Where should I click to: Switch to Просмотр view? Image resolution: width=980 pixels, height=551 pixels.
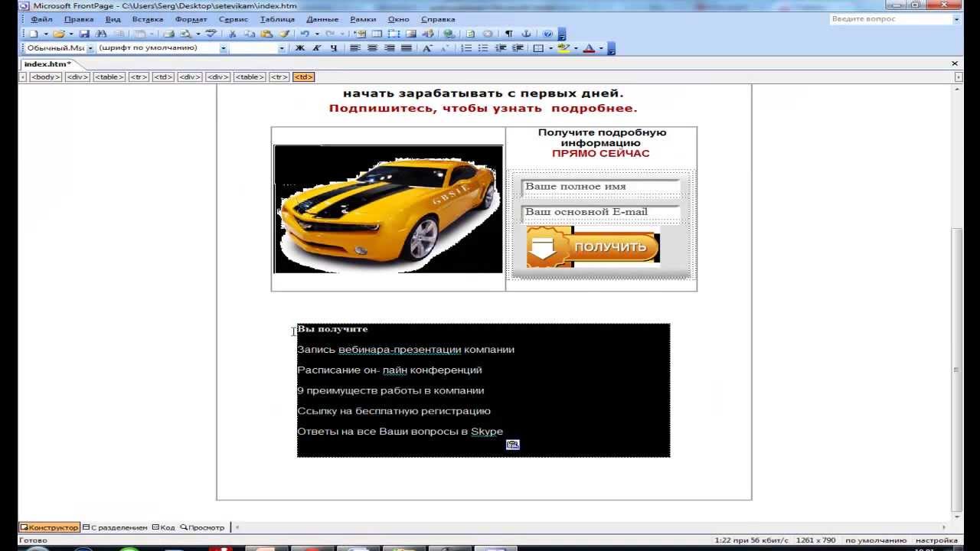point(202,527)
